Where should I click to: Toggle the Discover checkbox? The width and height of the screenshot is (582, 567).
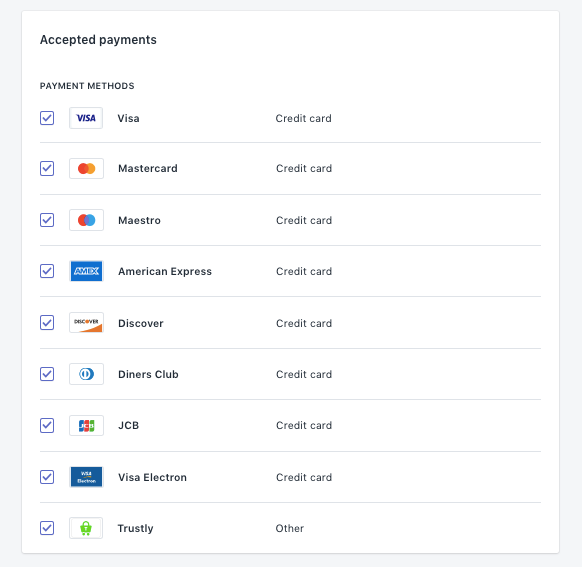pos(47,323)
